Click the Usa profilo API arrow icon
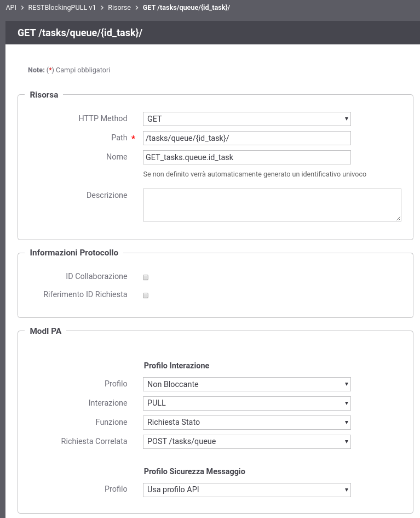Screen dimensions: 420x518 click(347, 489)
